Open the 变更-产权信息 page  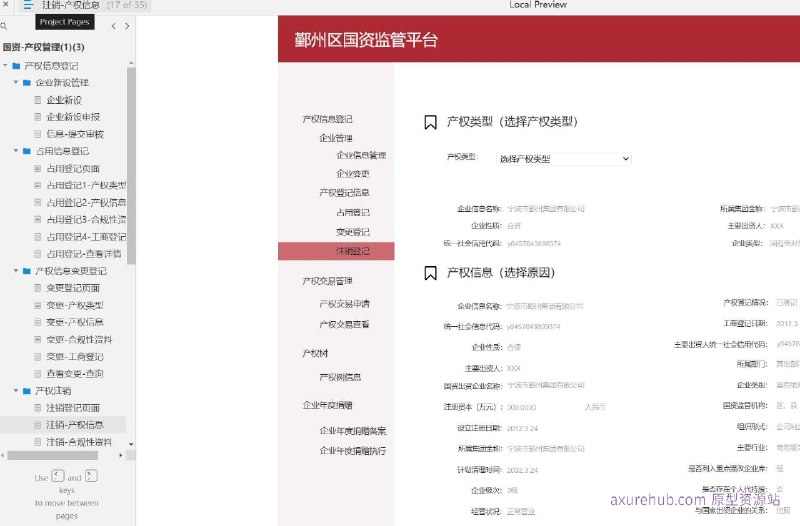coord(75,322)
